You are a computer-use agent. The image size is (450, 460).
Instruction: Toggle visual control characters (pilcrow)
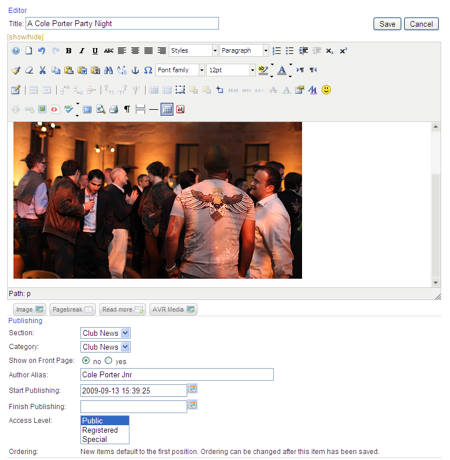[127, 109]
